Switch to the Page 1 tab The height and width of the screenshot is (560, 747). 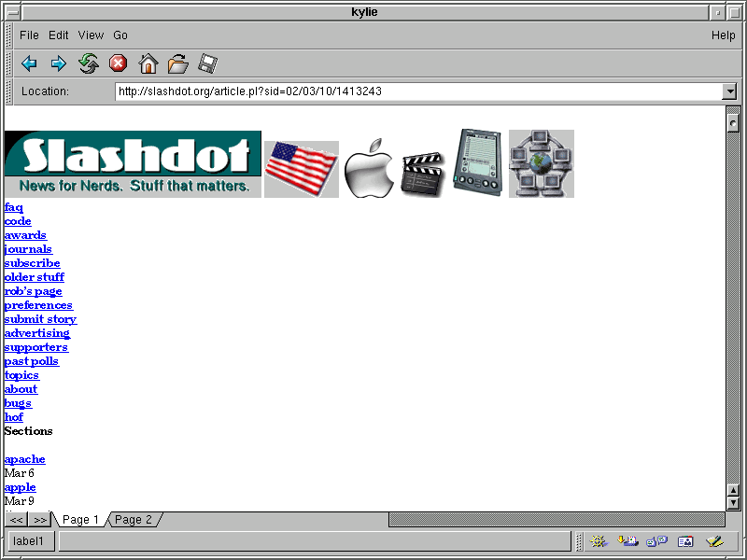click(x=80, y=520)
